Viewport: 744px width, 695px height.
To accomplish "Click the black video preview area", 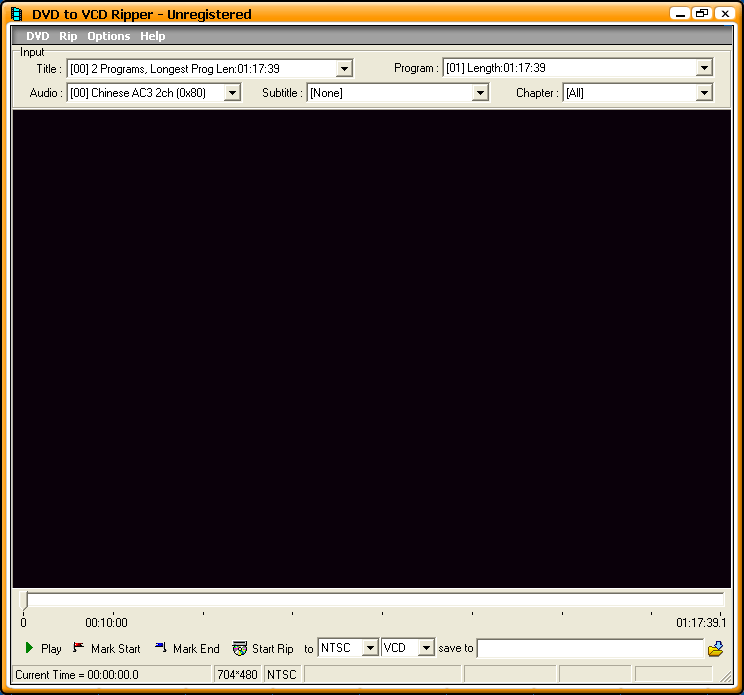I will (x=372, y=349).
